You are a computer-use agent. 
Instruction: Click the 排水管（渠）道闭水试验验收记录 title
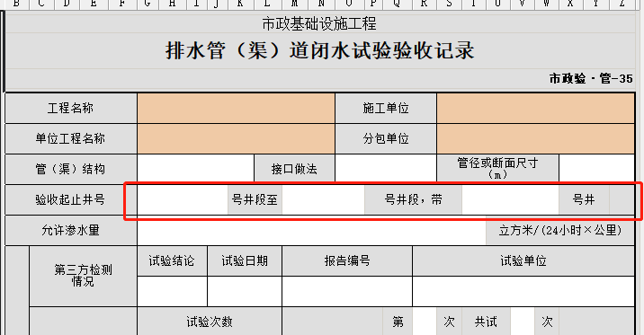[x=319, y=51]
